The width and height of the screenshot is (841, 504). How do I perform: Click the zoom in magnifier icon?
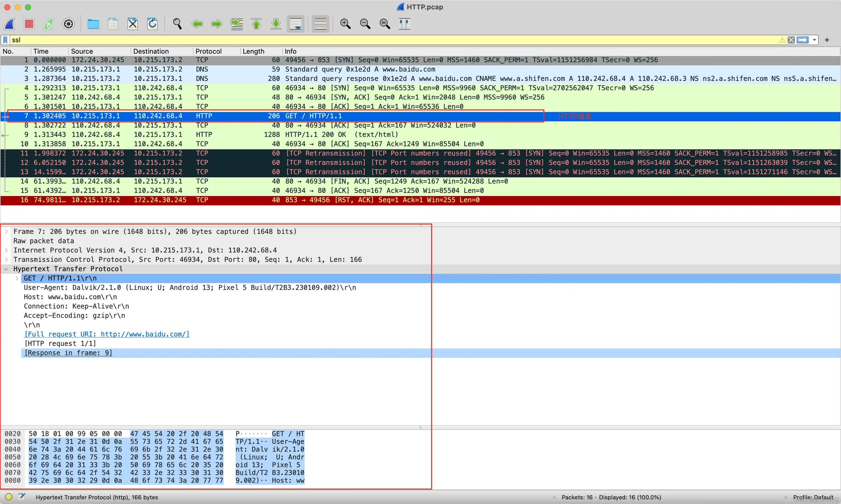tap(345, 24)
